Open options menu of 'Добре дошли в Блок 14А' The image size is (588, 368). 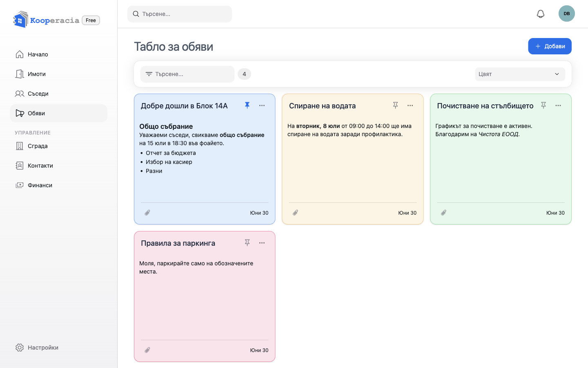click(262, 105)
